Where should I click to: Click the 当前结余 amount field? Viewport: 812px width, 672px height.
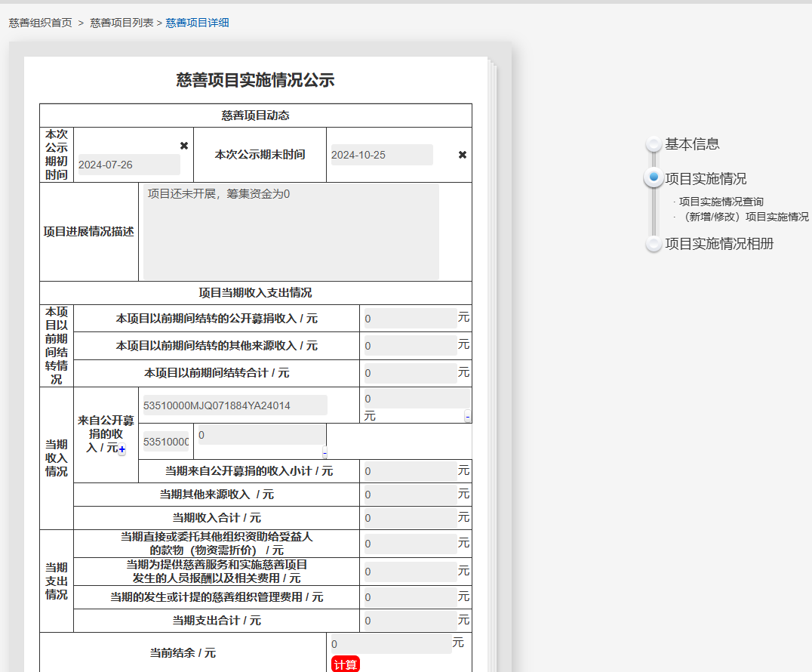[391, 644]
